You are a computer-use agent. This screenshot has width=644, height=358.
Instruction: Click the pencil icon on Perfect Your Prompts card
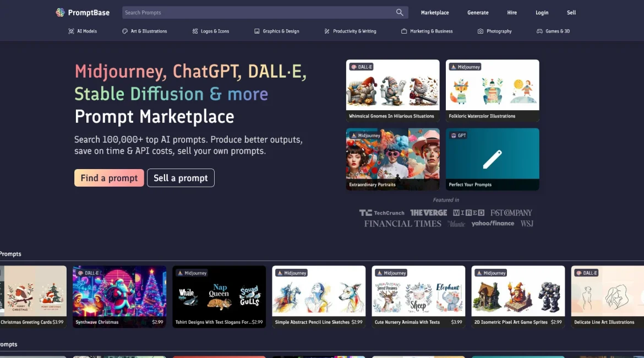click(493, 159)
